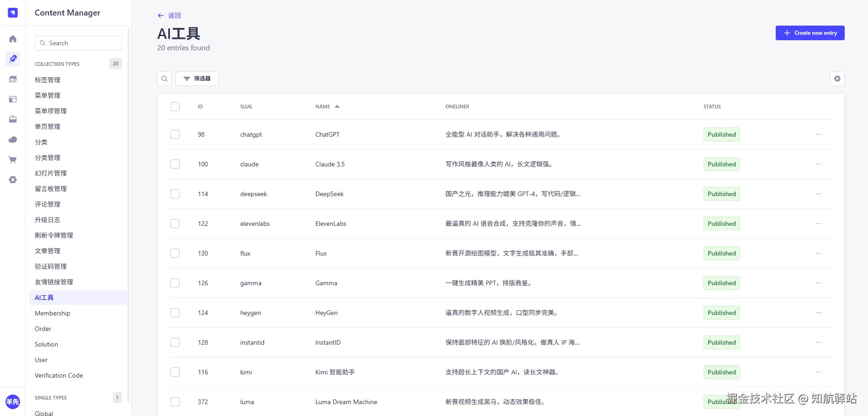Open 标签管理 collection type
868x416 pixels.
pos(48,80)
